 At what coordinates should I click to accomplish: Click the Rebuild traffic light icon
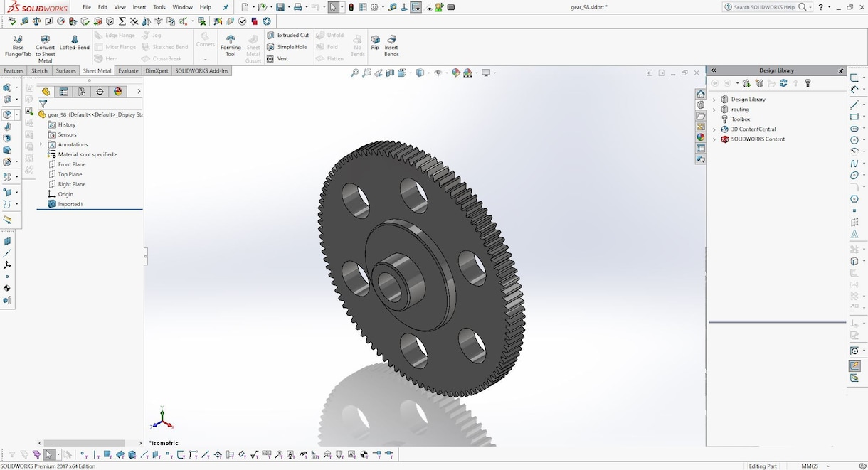click(x=351, y=7)
